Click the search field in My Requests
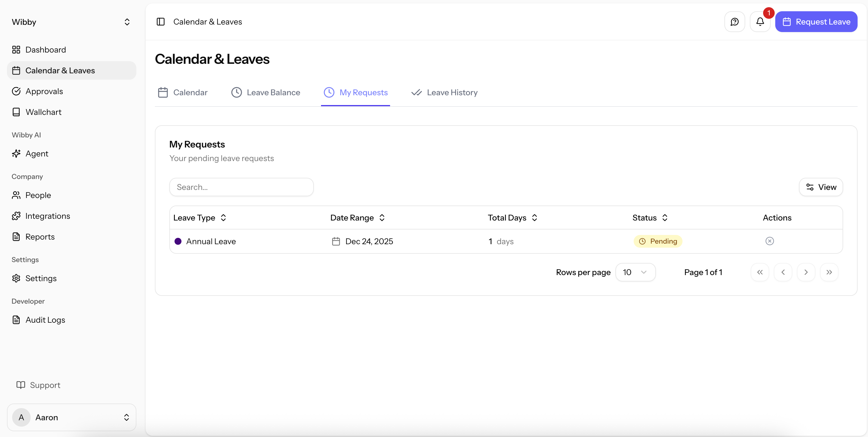This screenshot has width=868, height=437. 241,187
